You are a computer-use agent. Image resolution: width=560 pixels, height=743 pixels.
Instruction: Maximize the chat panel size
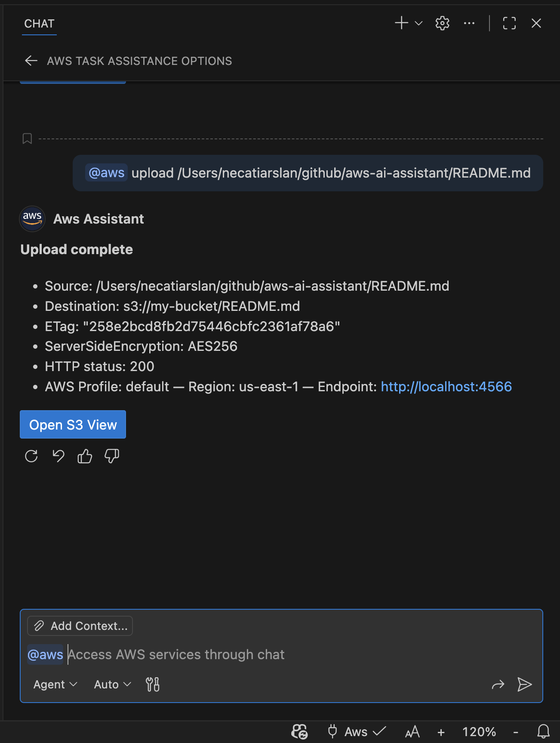(x=509, y=23)
